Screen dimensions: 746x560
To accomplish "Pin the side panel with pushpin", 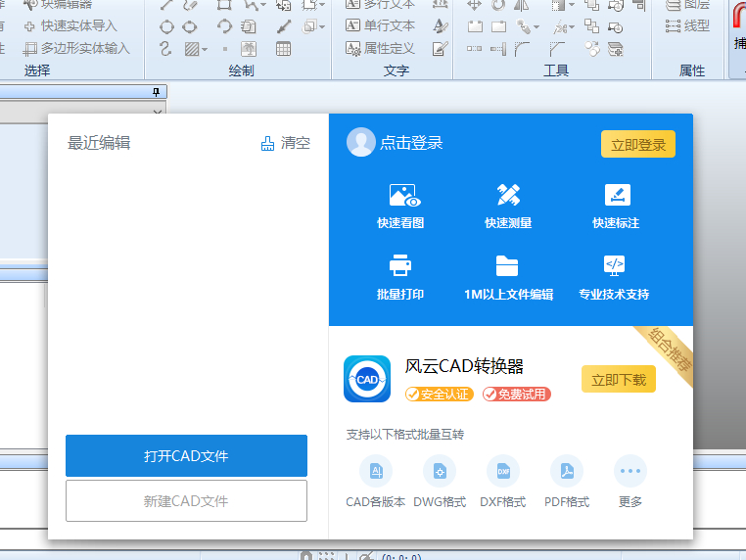I will coord(156,92).
